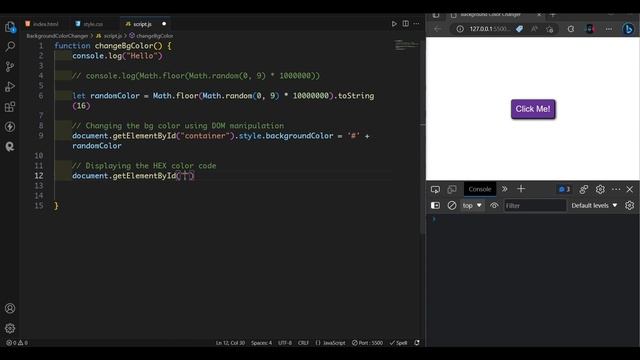Close the Background Color Changer browser tab
The height and width of the screenshot is (360, 640).
(539, 15)
